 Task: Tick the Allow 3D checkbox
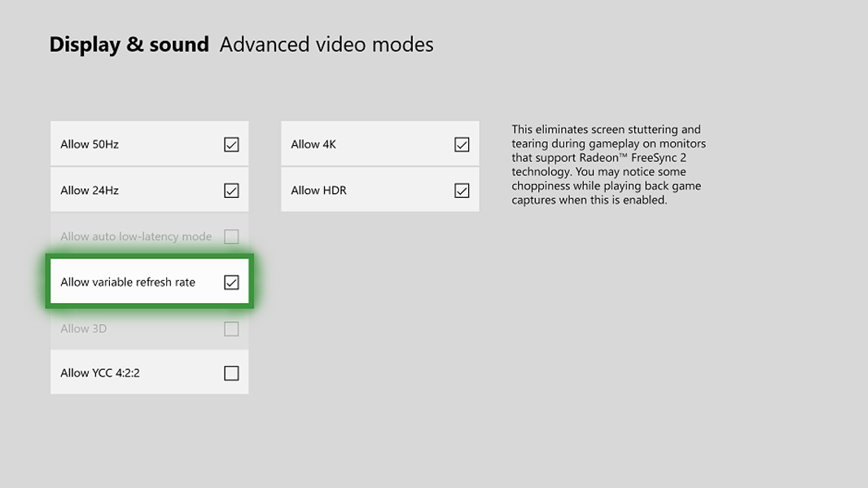(230, 328)
